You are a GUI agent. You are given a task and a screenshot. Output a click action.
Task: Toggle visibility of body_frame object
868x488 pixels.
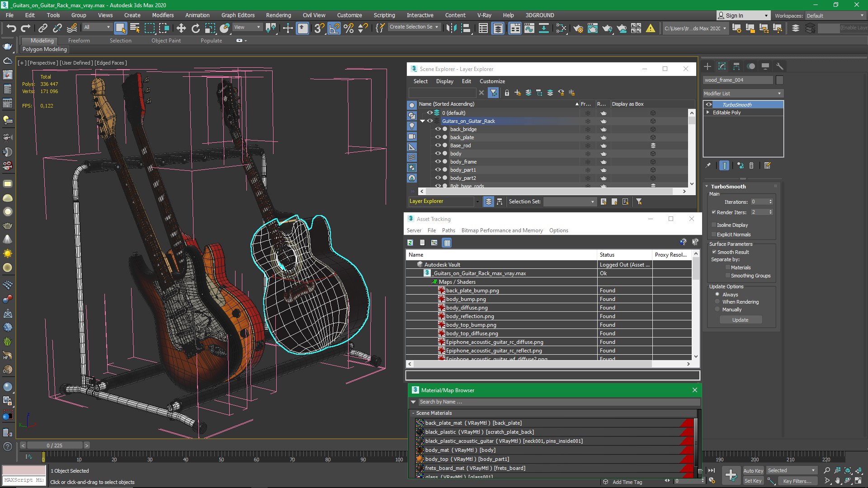pyautogui.click(x=438, y=162)
